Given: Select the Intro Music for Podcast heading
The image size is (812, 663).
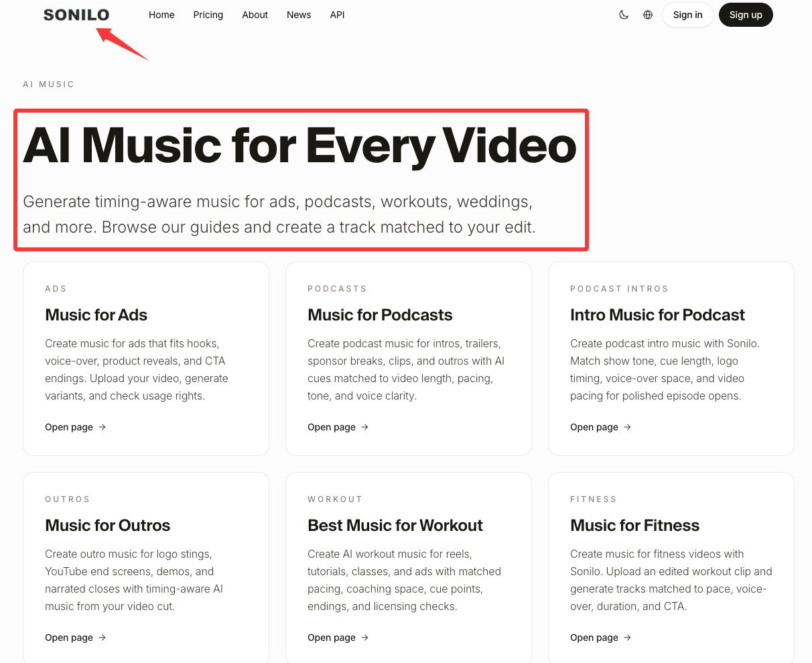Looking at the screenshot, I should pos(657,315).
